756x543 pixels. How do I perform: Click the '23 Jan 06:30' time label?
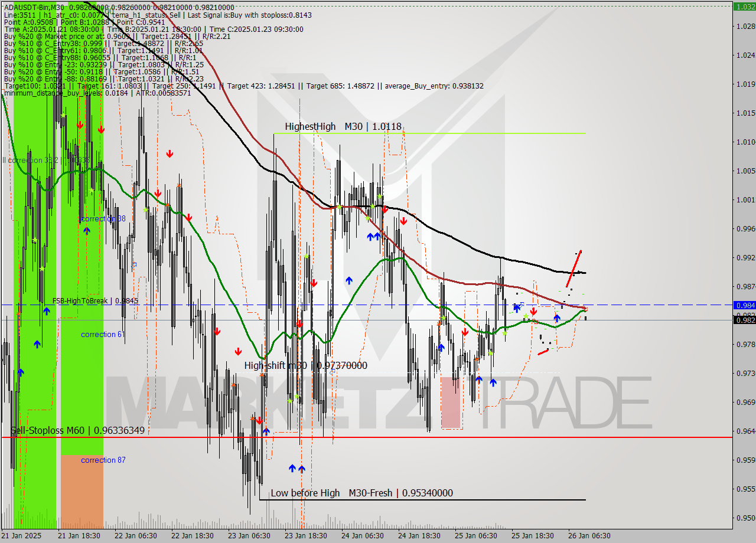coord(249,536)
